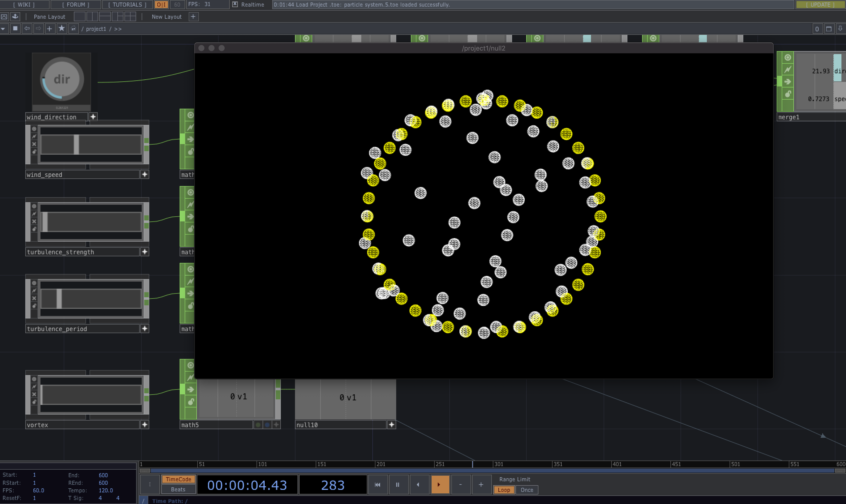Go back with the left arrow icon
The height and width of the screenshot is (504, 846).
coord(27,29)
